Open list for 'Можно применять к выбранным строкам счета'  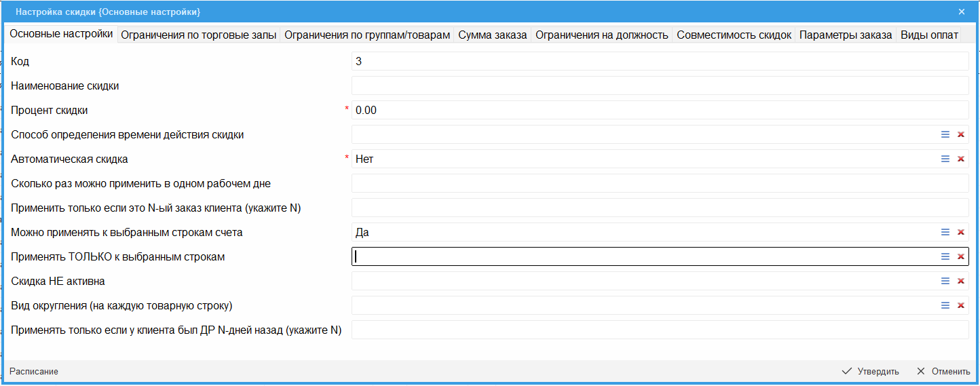945,232
